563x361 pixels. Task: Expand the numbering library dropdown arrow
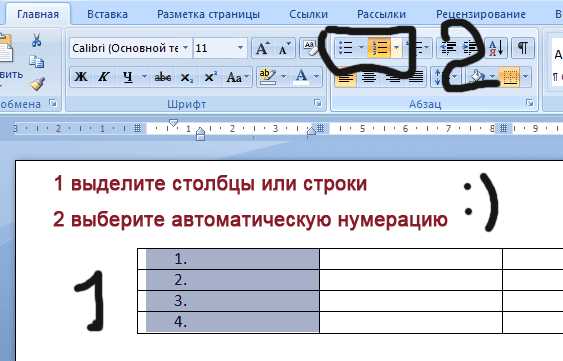tap(396, 47)
